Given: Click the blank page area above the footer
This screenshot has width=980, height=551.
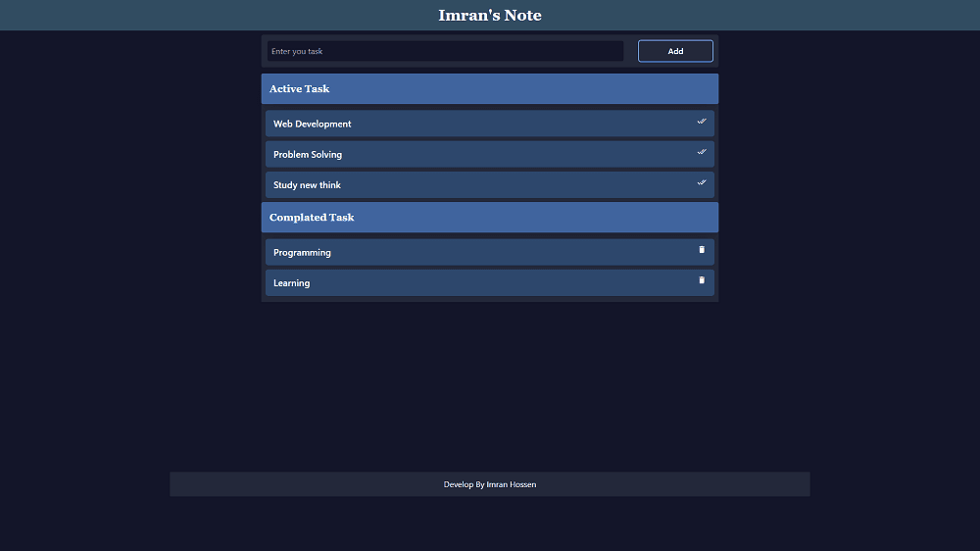Looking at the screenshot, I should 490,392.
